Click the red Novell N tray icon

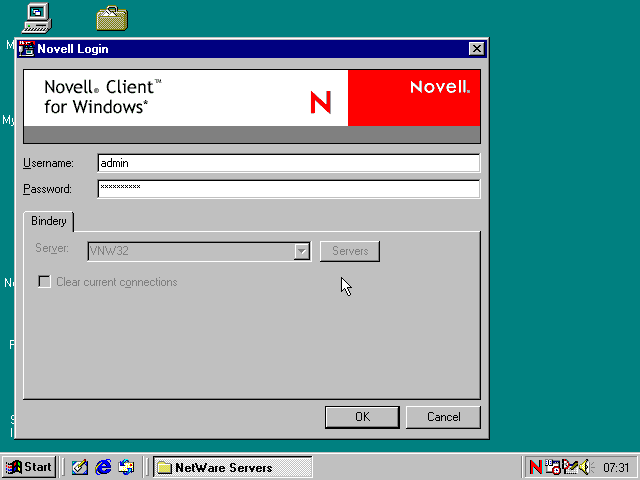(536, 467)
